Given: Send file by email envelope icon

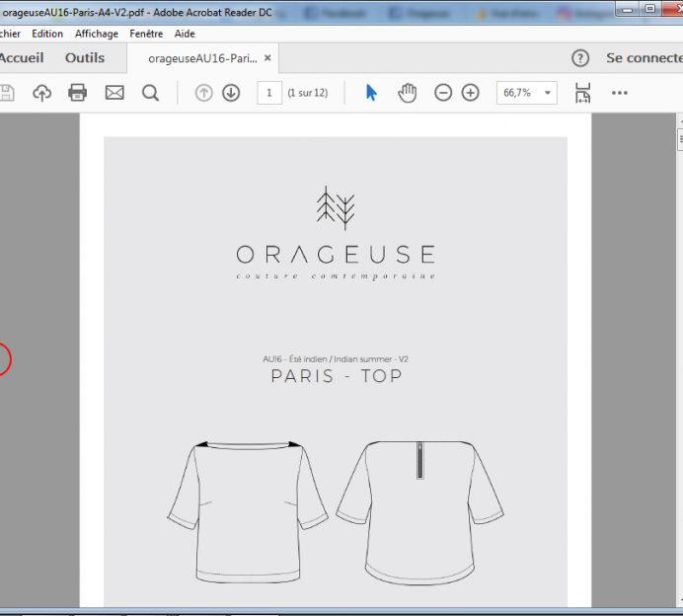Looking at the screenshot, I should click(114, 93).
